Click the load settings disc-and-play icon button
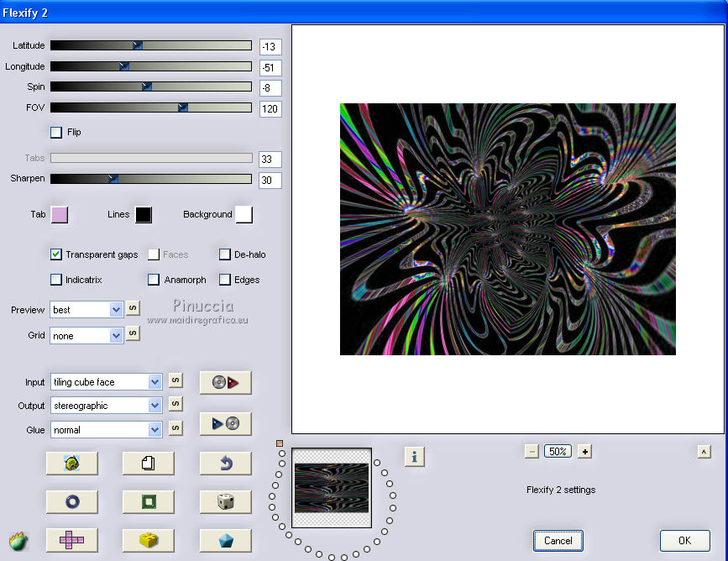The image size is (728, 561). (x=226, y=383)
